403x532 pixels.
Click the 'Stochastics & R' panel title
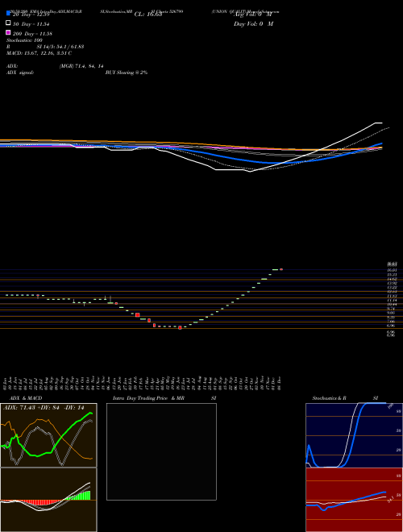pyautogui.click(x=329, y=398)
